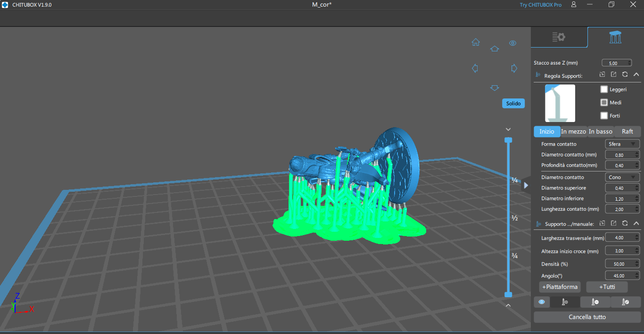Select the remove support tool icon
The height and width of the screenshot is (334, 644).
click(595, 302)
